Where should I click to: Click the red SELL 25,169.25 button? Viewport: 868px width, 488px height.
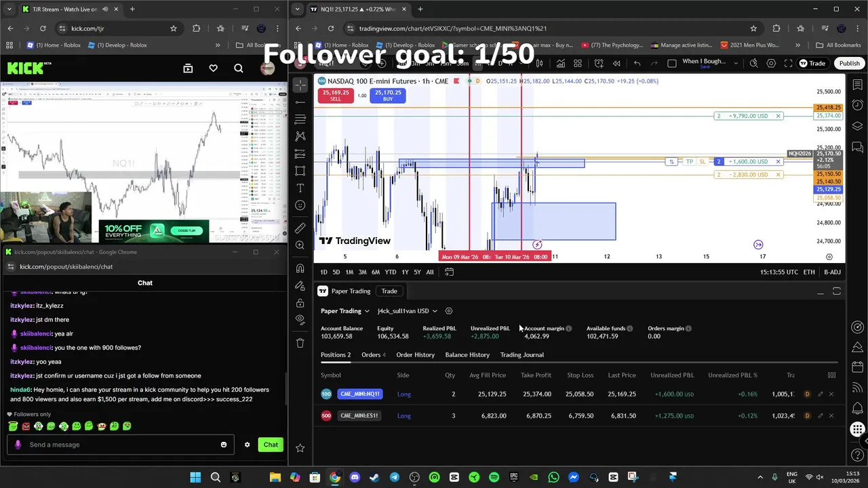(x=336, y=96)
